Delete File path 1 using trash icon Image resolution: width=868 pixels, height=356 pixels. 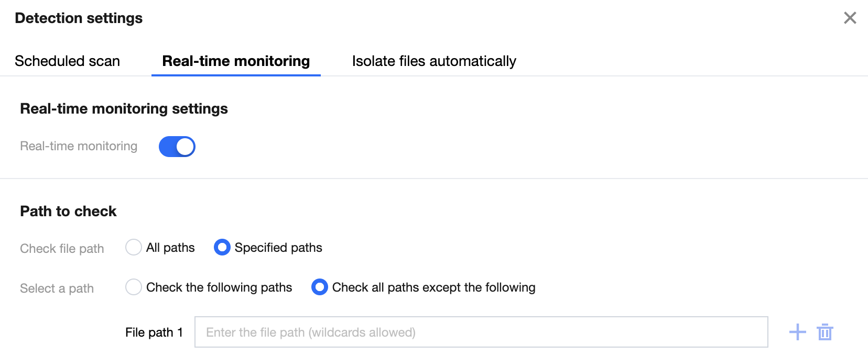point(825,332)
